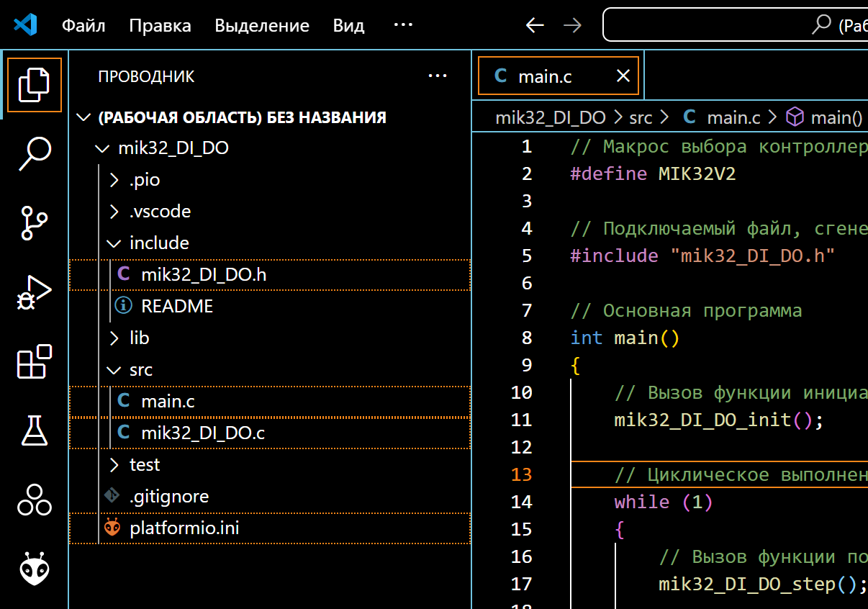Click the main() symbol icon in the breadcrumb
Screen dimensions: 868x609
tap(795, 117)
